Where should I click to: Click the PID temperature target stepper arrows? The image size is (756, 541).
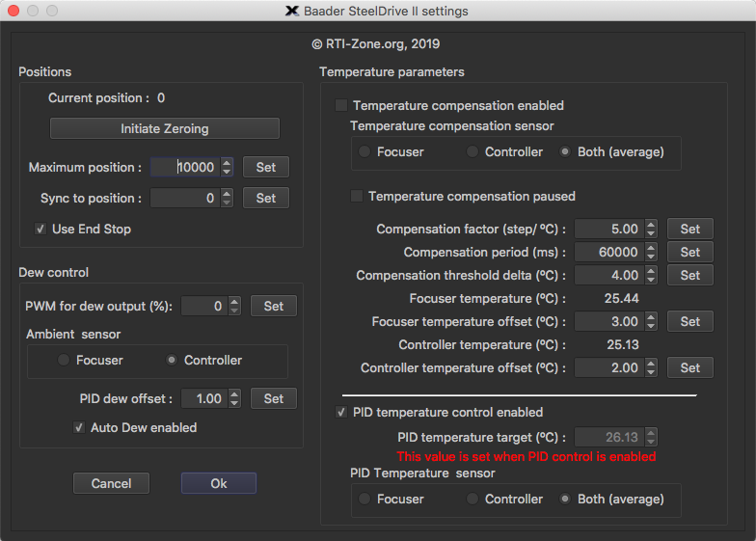point(651,438)
